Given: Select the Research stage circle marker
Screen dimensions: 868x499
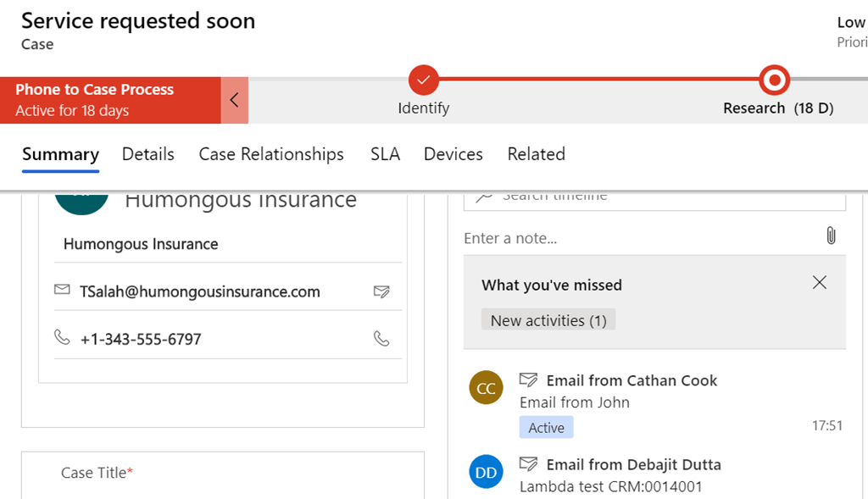Looking at the screenshot, I should pyautogui.click(x=774, y=80).
